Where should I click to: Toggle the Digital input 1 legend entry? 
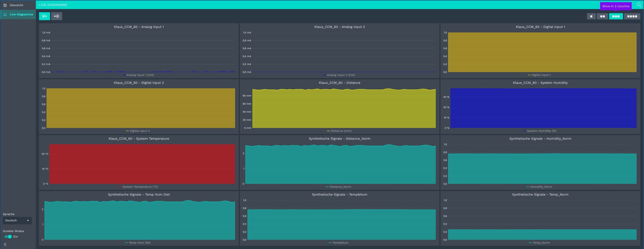539,75
